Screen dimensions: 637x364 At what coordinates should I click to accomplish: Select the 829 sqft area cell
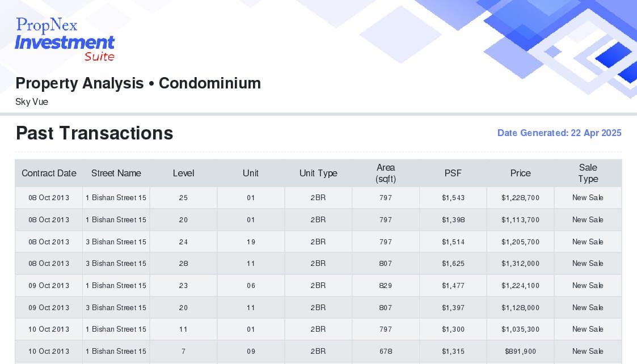(x=386, y=286)
